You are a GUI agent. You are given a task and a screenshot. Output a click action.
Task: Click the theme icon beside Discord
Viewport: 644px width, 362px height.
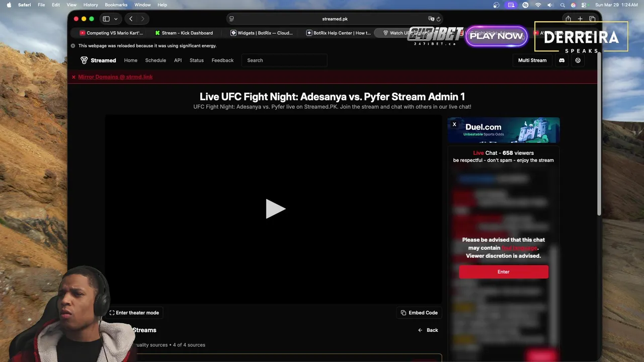tap(578, 60)
